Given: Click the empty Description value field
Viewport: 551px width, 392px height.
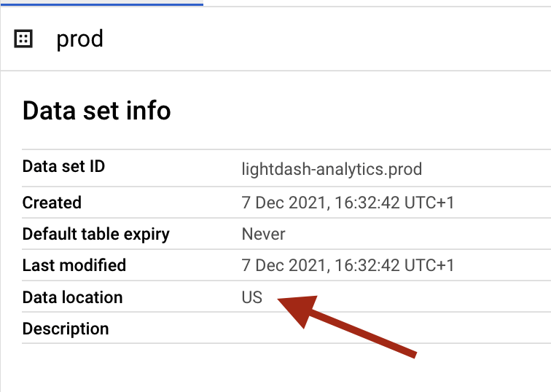Looking at the screenshot, I should coord(396,328).
